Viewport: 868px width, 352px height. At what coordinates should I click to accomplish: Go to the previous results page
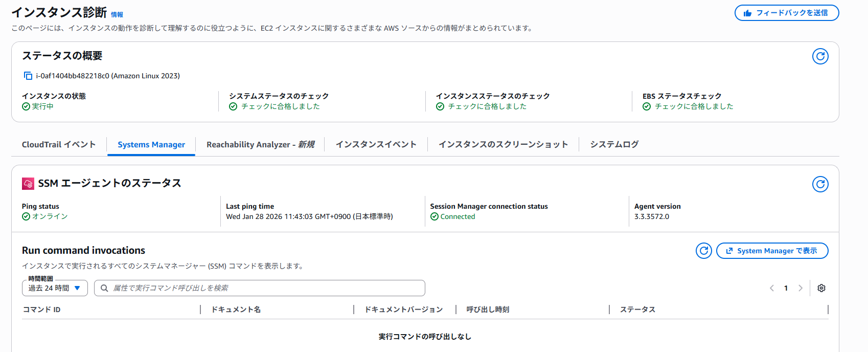coord(772,288)
